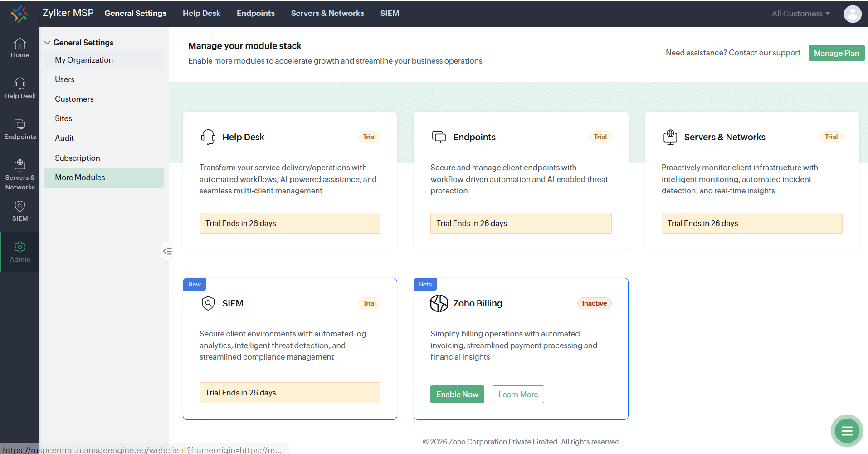Screen dimensions: 868x454
Task: Open the All Customers dropdown
Action: [801, 14]
